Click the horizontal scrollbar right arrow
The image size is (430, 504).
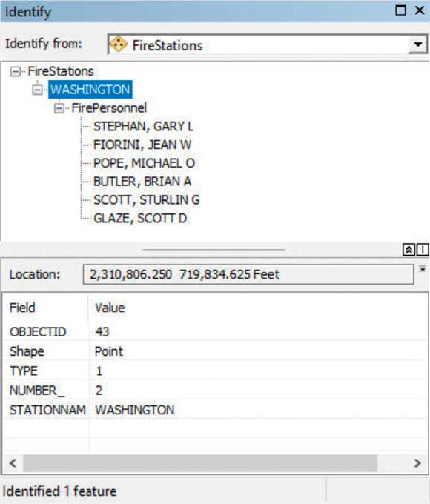pyautogui.click(x=417, y=463)
